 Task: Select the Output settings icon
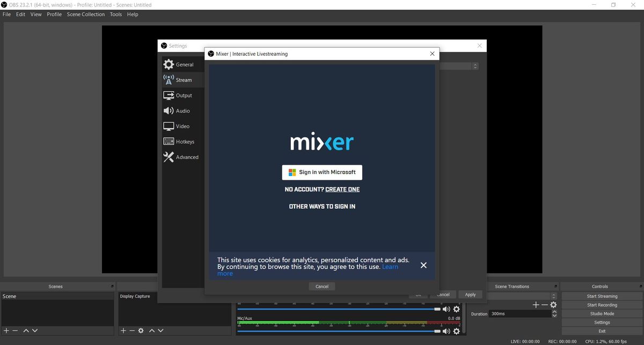tap(169, 95)
